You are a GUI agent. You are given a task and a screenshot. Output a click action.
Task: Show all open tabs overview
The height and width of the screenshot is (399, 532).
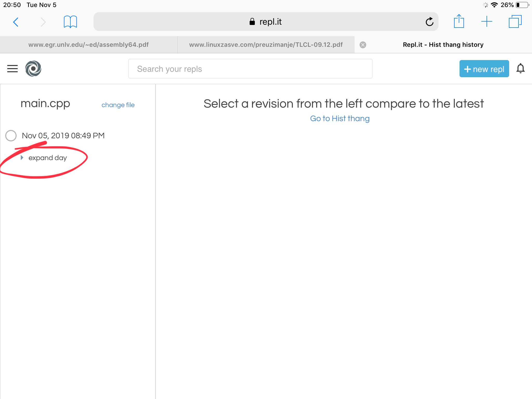[x=515, y=22]
